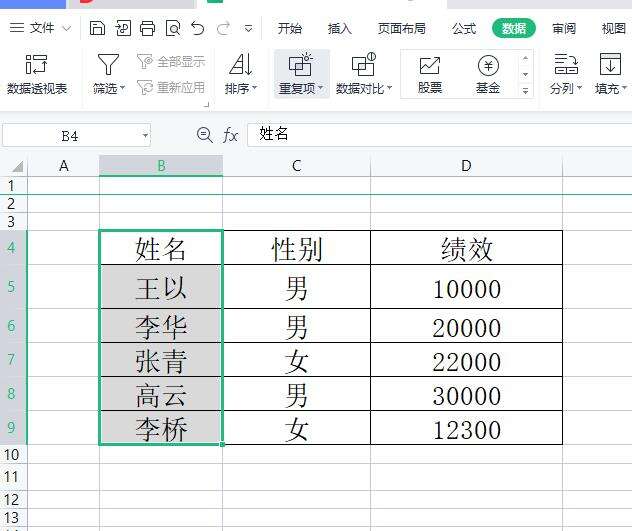Viewport: 632px width, 531px height.
Task: Click 全部显示 filter option
Action: [171, 62]
